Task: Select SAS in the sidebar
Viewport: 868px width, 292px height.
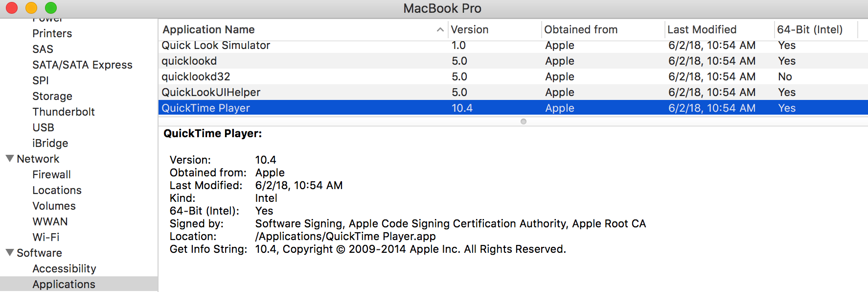Action: click(43, 49)
